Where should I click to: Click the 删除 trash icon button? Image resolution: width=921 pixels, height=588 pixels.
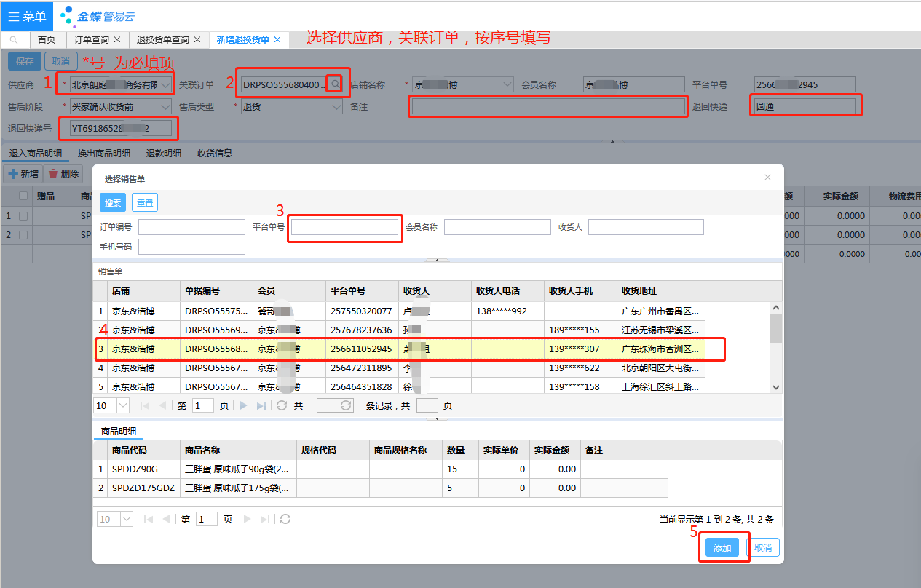click(x=63, y=174)
